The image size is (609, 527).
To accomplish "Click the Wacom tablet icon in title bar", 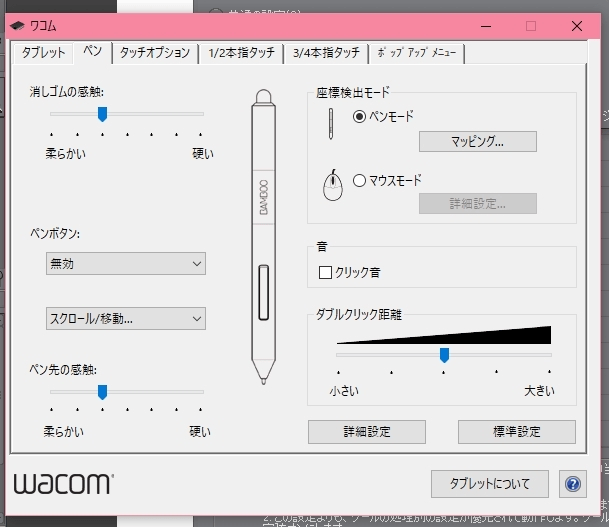I will [x=17, y=26].
